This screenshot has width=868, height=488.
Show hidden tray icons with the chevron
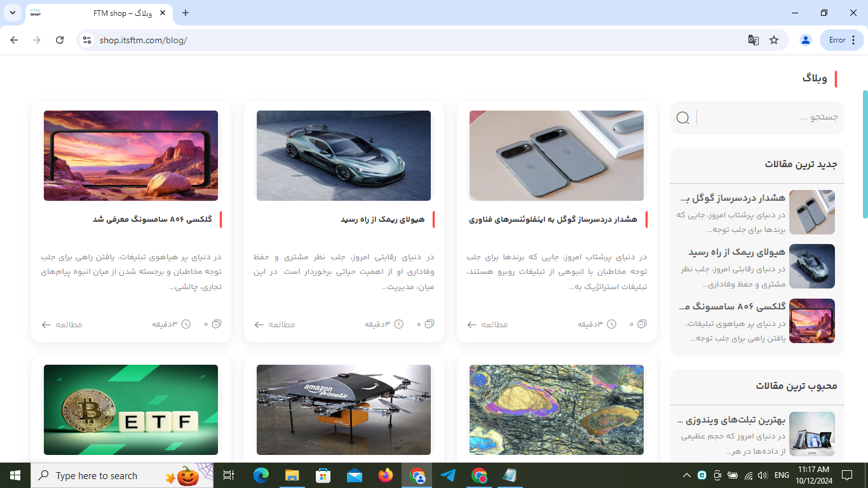click(686, 475)
